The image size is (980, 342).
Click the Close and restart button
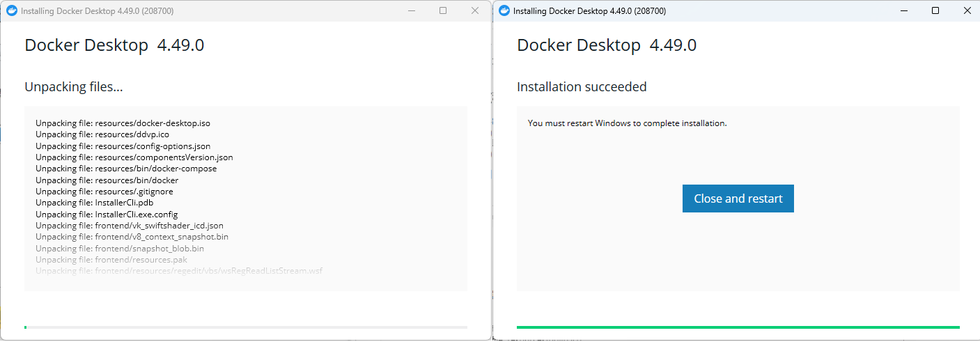(738, 199)
